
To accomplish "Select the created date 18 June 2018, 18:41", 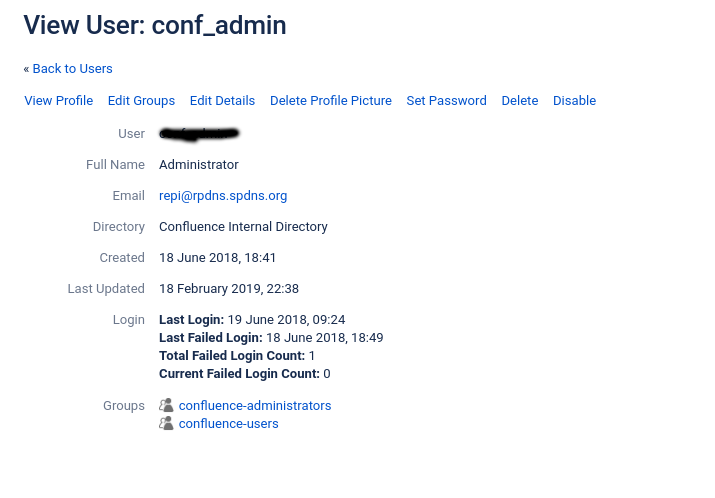I will (218, 258).
